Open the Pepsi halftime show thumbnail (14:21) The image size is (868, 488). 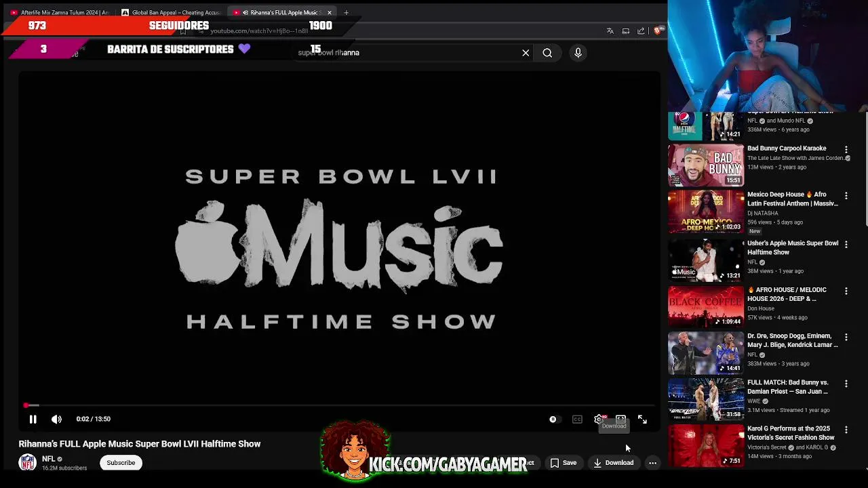[x=706, y=126]
